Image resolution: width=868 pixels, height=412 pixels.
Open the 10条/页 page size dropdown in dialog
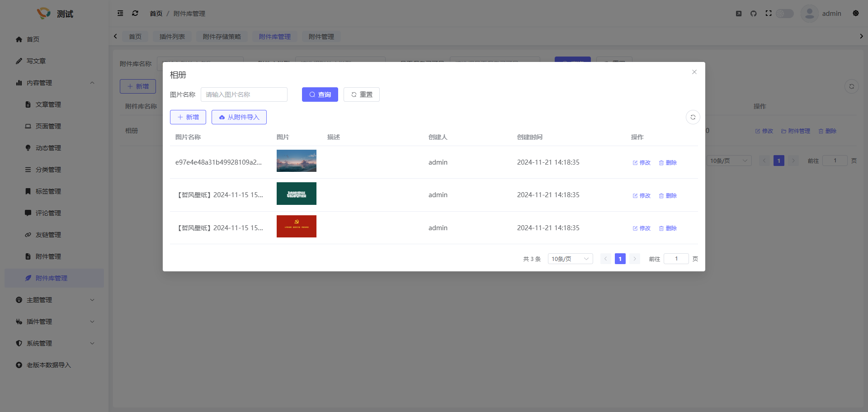tap(570, 259)
